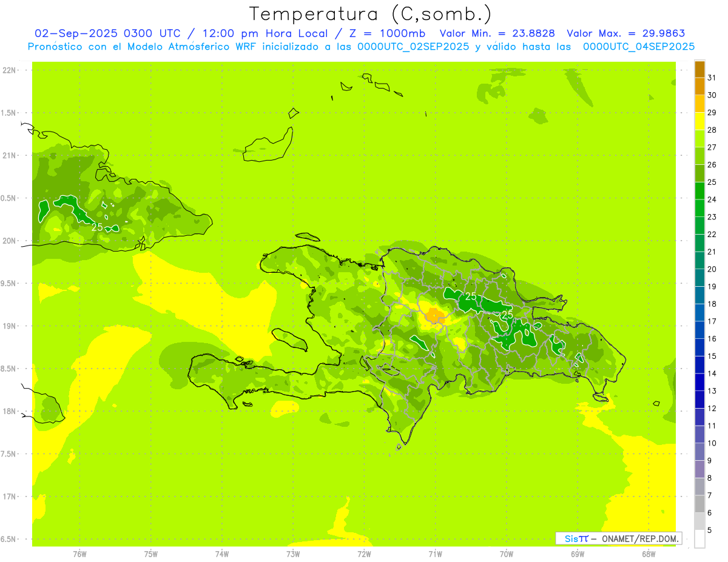Click the '74W' longitude axis label

(222, 554)
